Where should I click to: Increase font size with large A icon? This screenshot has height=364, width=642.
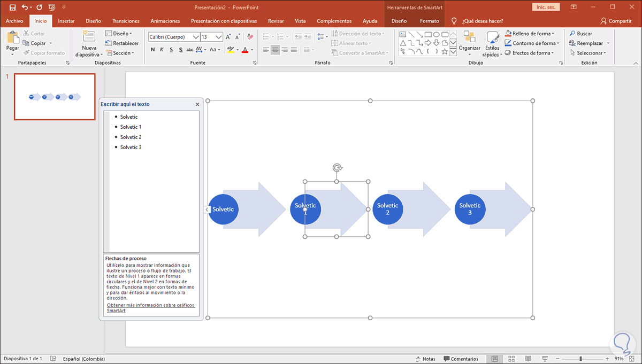click(228, 37)
